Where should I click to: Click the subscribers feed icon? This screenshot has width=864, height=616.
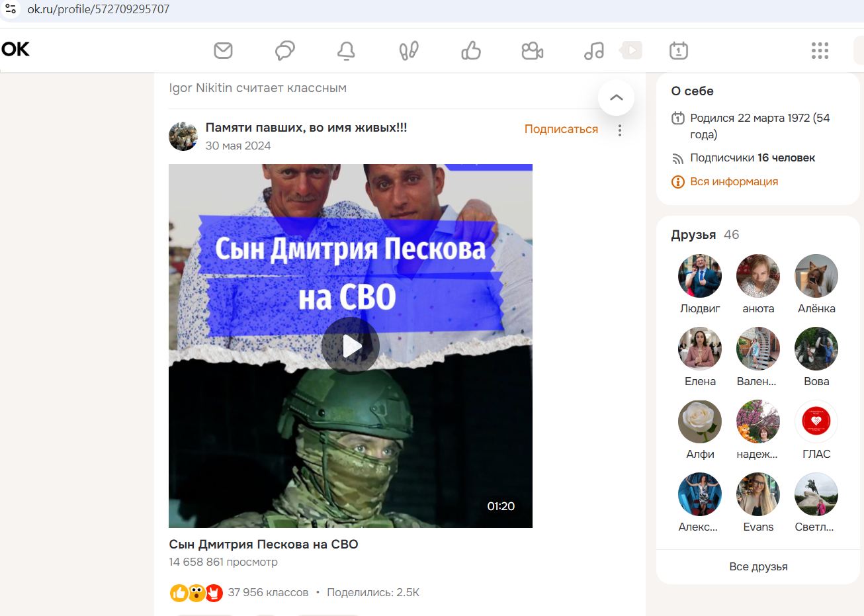[678, 158]
